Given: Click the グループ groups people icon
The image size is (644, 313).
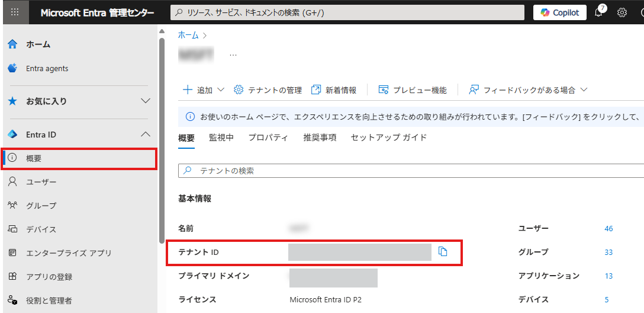Looking at the screenshot, I should pos(13,205).
